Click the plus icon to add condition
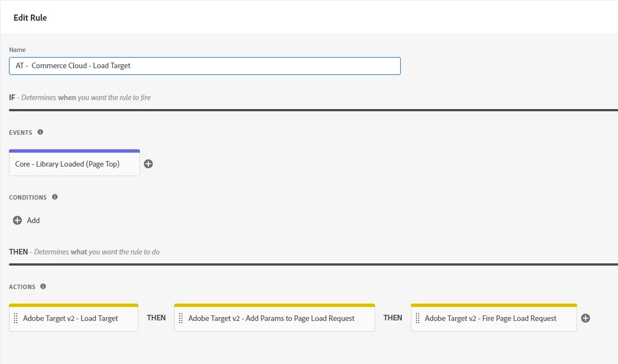The width and height of the screenshot is (618, 364). point(17,220)
